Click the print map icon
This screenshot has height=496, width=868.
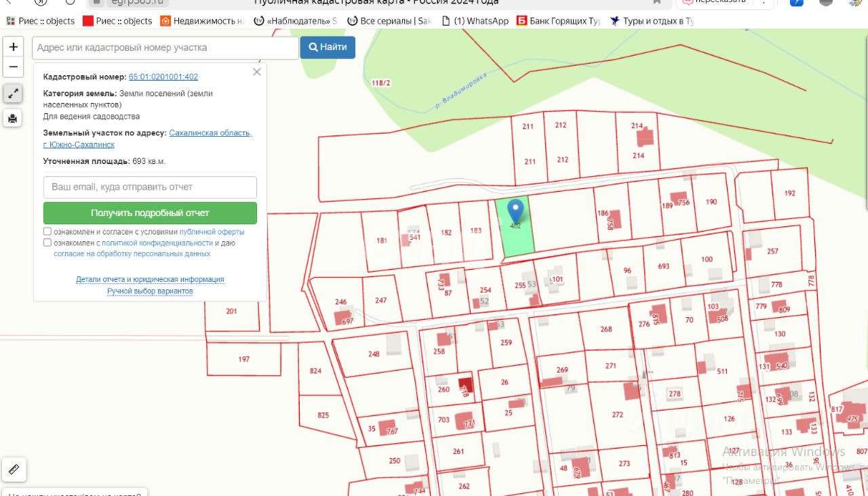[x=13, y=119]
